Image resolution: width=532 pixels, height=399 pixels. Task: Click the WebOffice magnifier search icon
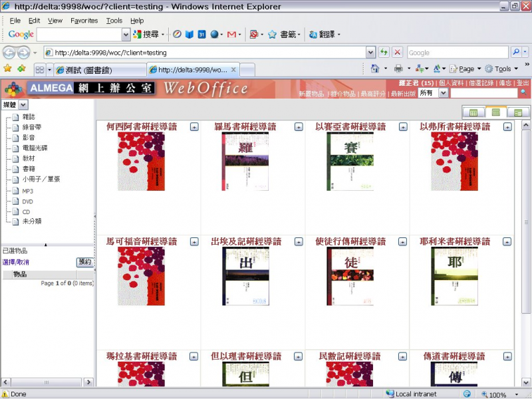[x=524, y=92]
